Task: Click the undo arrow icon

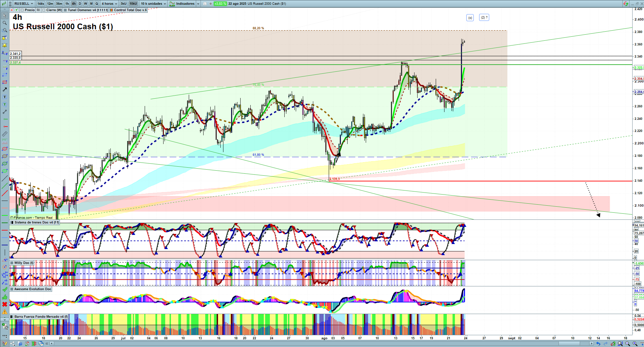Action: [598, 344]
